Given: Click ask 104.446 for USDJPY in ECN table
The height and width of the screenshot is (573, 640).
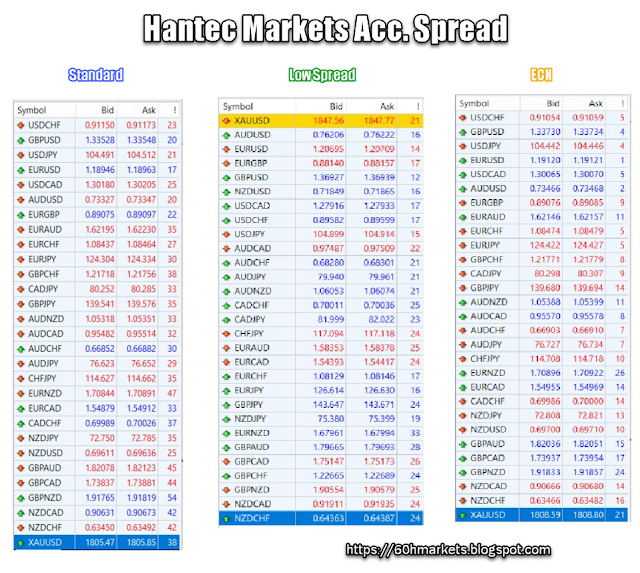Looking at the screenshot, I should click(588, 146).
